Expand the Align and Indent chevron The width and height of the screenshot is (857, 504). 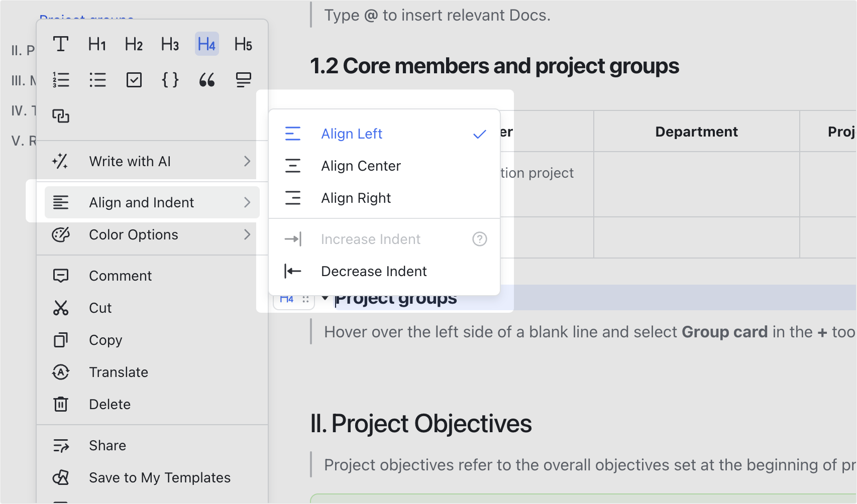point(247,202)
